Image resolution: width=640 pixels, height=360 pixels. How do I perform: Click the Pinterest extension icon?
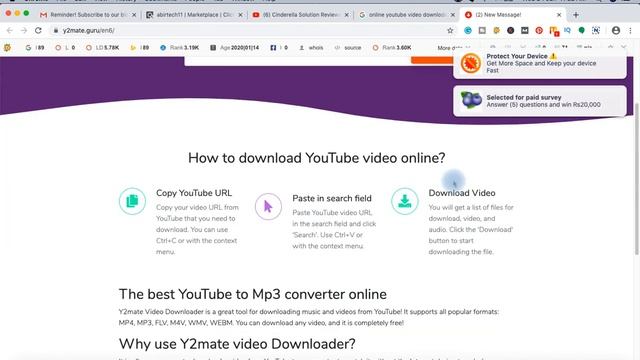point(539,30)
